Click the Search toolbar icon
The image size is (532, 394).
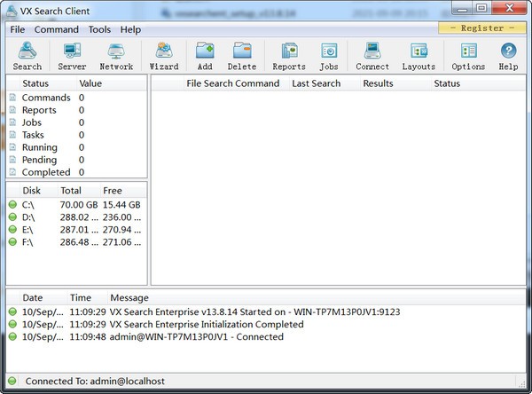tap(27, 56)
